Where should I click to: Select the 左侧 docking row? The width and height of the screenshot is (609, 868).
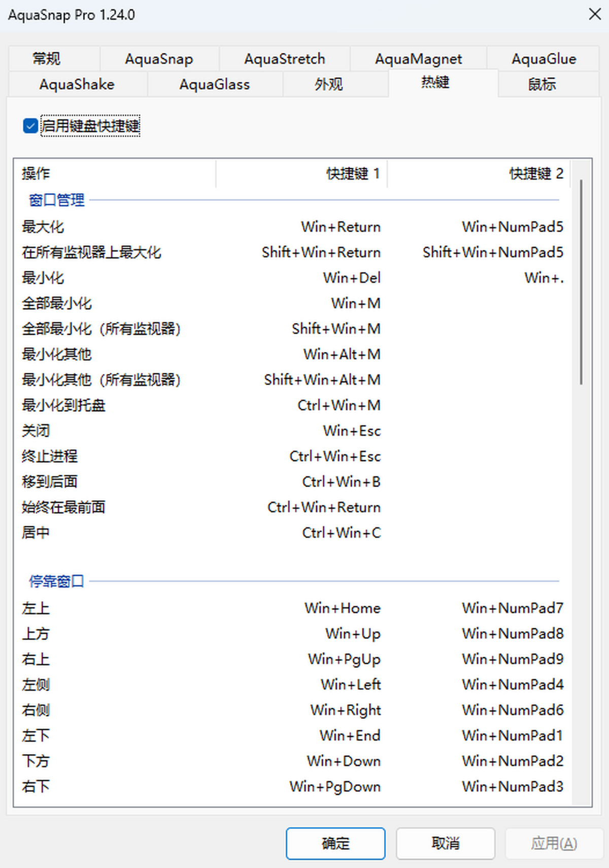point(292,684)
